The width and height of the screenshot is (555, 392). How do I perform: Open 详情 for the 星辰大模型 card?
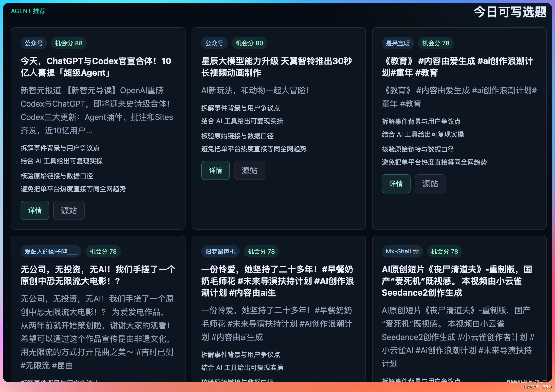coord(215,170)
